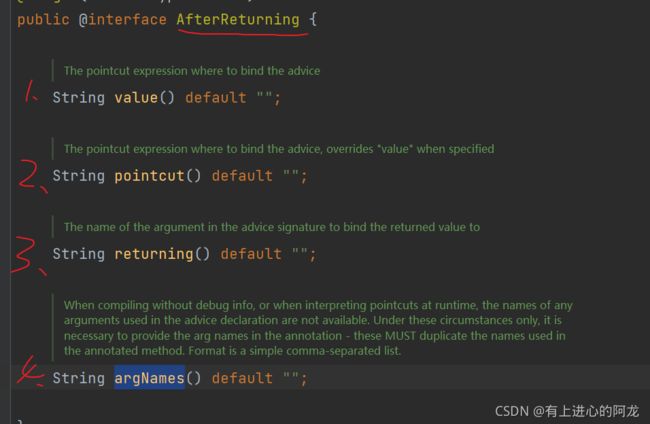Click the default keyword after value()
This screenshot has width=650, height=424.
[x=216, y=98]
